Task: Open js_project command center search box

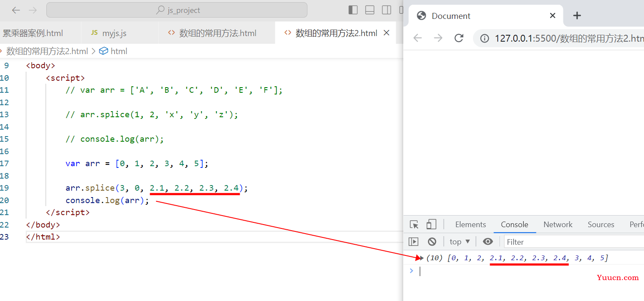Action: coord(177,10)
